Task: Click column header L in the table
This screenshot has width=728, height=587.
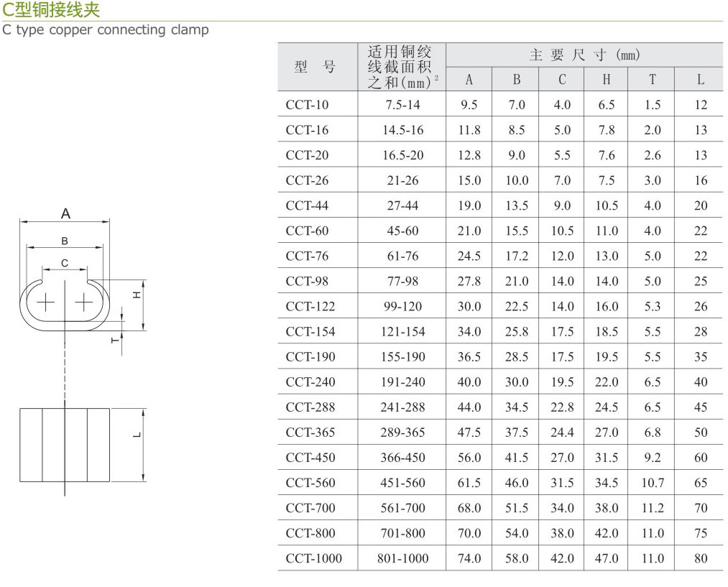Action: (x=701, y=80)
